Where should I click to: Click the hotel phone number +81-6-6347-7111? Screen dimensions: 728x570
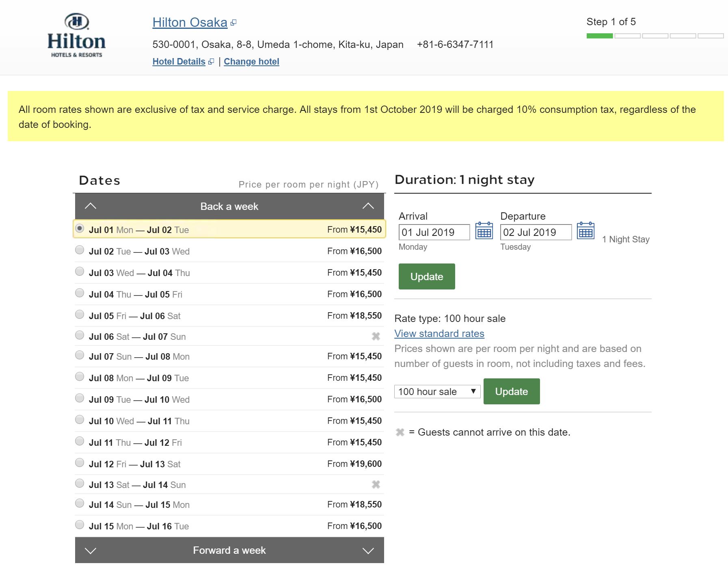tap(455, 44)
